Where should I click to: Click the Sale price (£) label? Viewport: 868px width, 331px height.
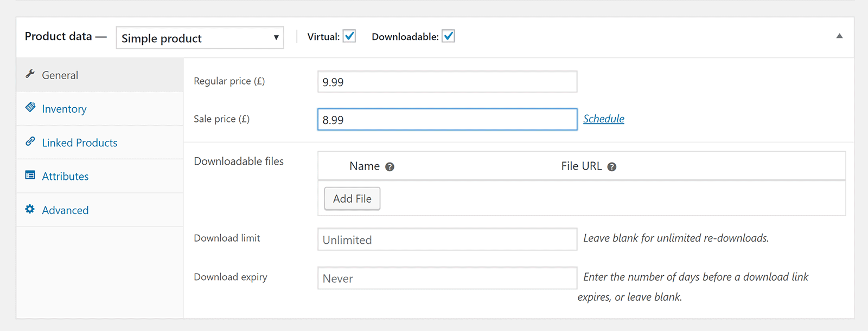click(222, 119)
